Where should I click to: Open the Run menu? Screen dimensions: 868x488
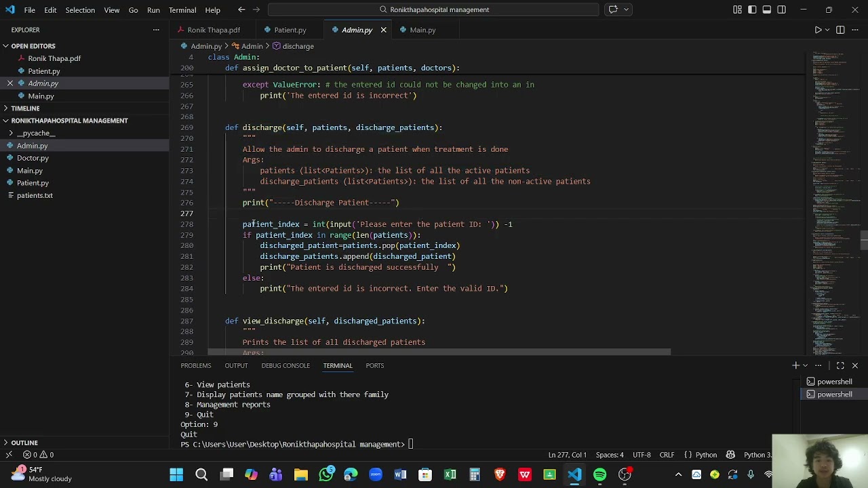click(x=153, y=10)
